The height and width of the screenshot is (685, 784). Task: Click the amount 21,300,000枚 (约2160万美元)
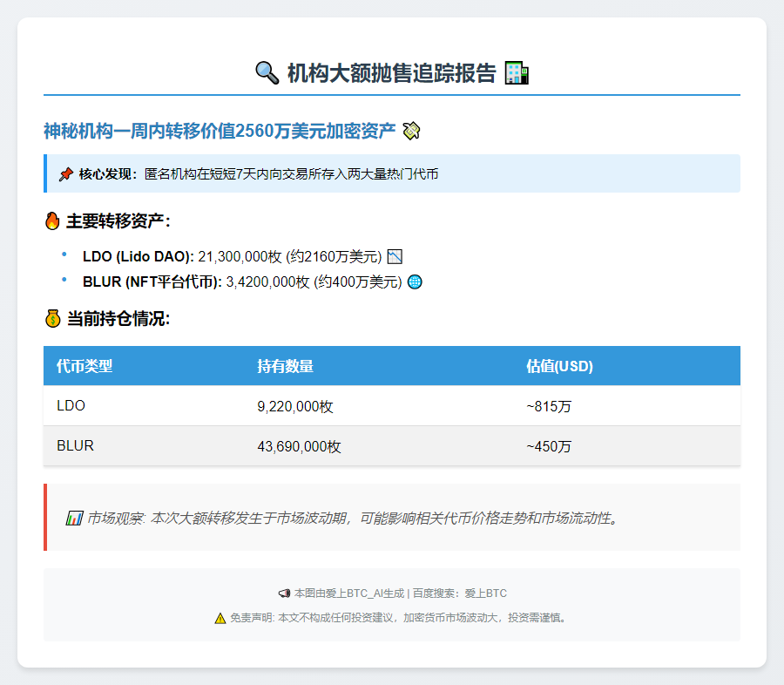pos(290,257)
